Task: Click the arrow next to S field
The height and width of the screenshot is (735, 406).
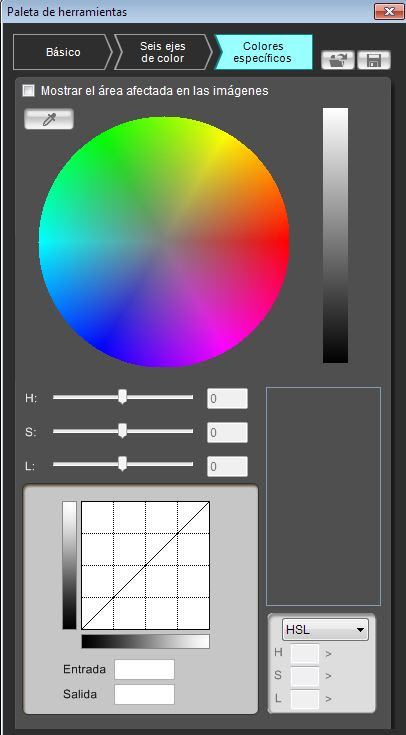Action: click(328, 676)
